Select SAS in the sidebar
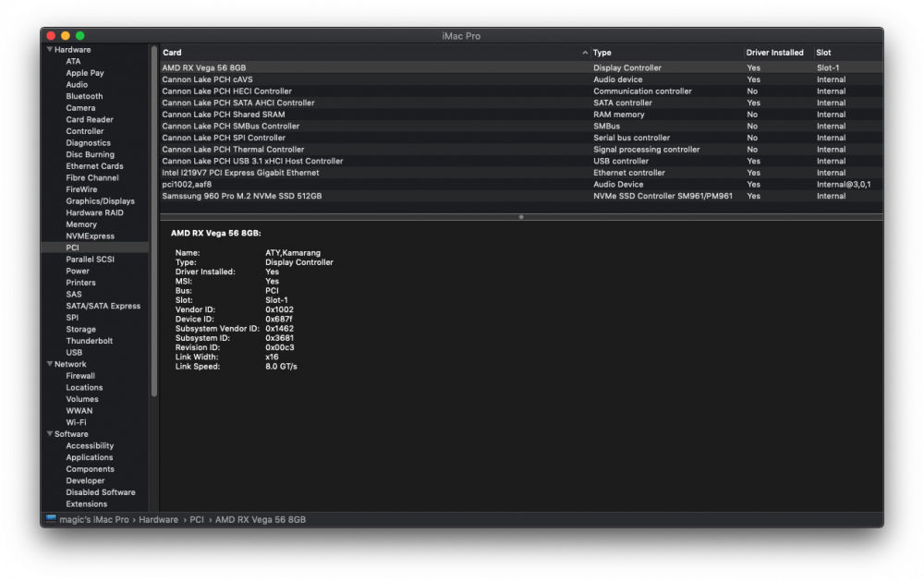 click(74, 294)
